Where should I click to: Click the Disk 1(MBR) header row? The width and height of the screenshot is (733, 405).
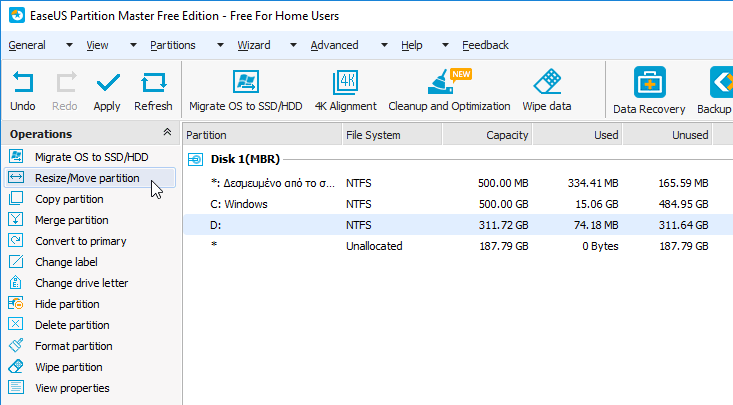pyautogui.click(x=458, y=159)
